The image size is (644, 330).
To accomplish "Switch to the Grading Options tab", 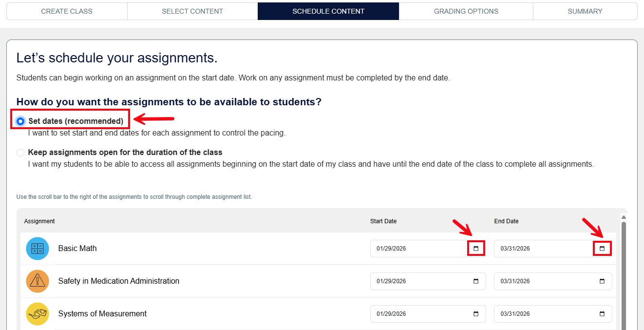I will pyautogui.click(x=466, y=11).
